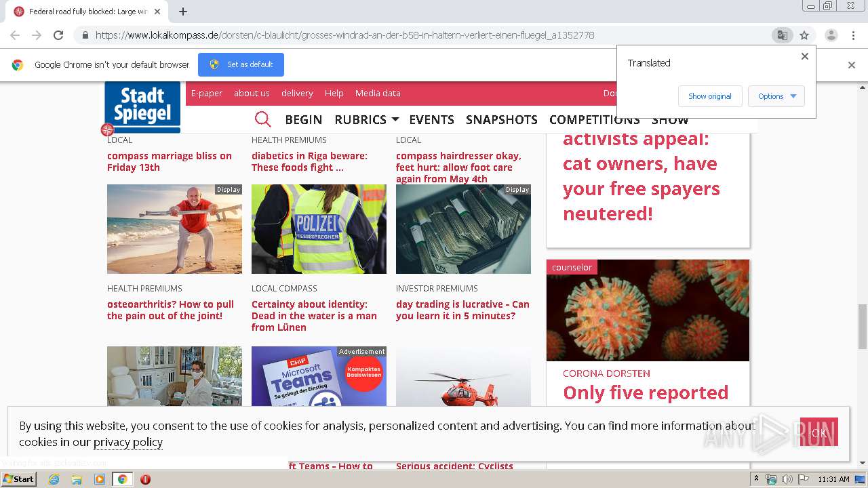Click the Windows Start button
This screenshot has width=868, height=488.
tap(18, 479)
